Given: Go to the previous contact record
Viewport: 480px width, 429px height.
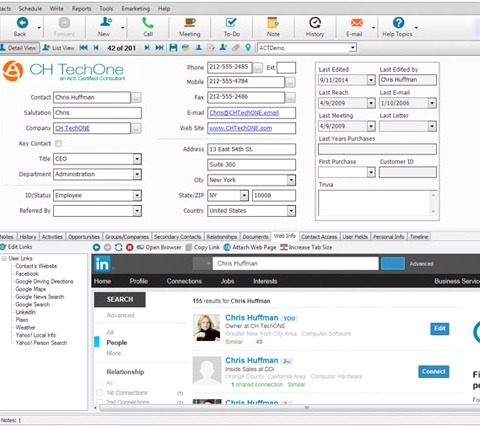Looking at the screenshot, I should (x=96, y=48).
